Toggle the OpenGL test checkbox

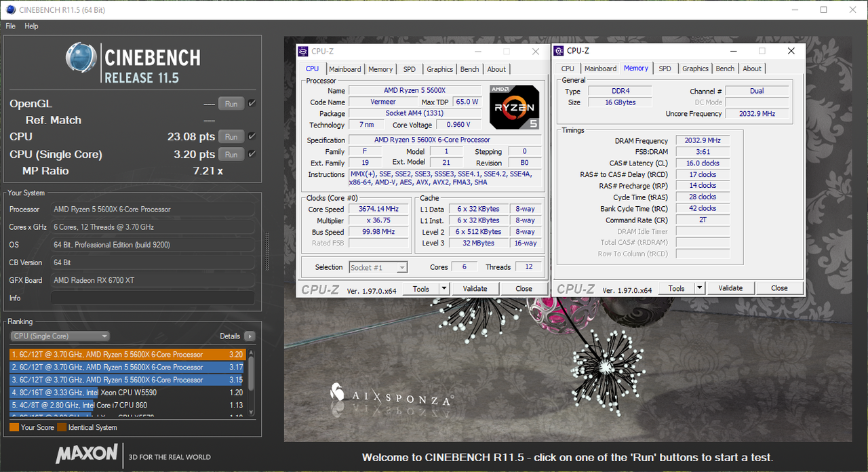(252, 103)
